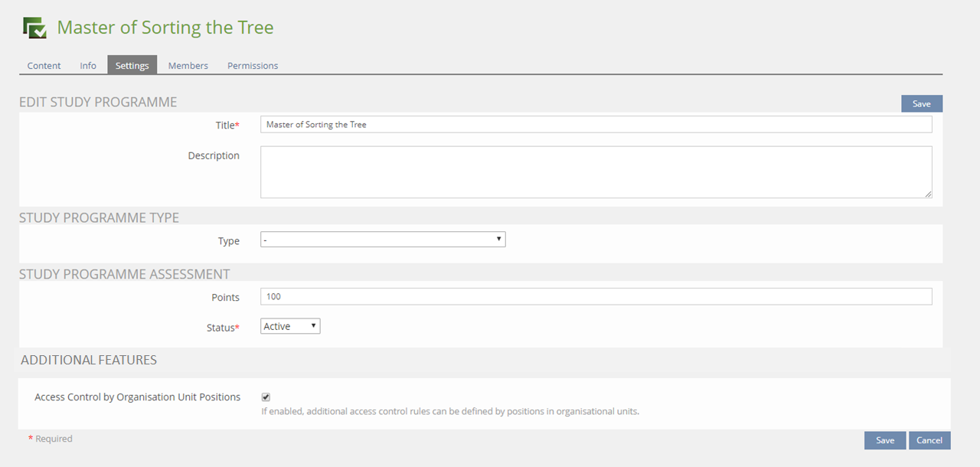Open the Type dropdown
Screen dimensions: 980x467
(383, 240)
